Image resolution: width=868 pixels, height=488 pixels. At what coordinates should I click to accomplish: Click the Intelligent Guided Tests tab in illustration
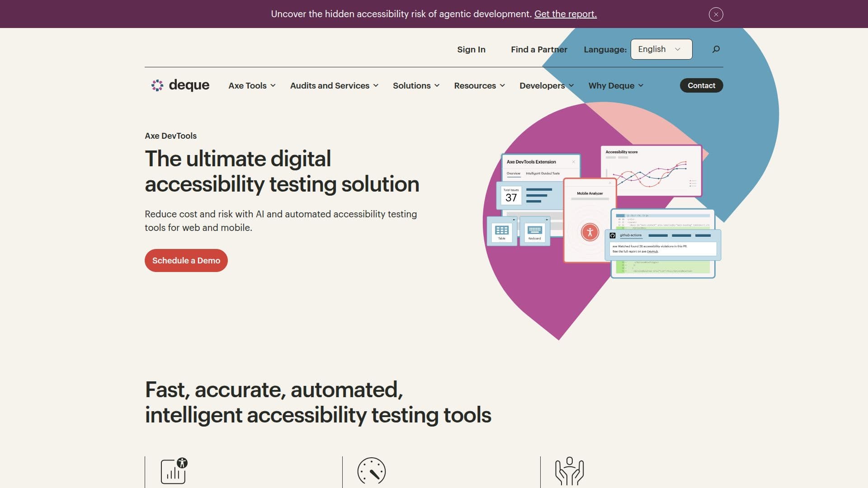(x=542, y=174)
